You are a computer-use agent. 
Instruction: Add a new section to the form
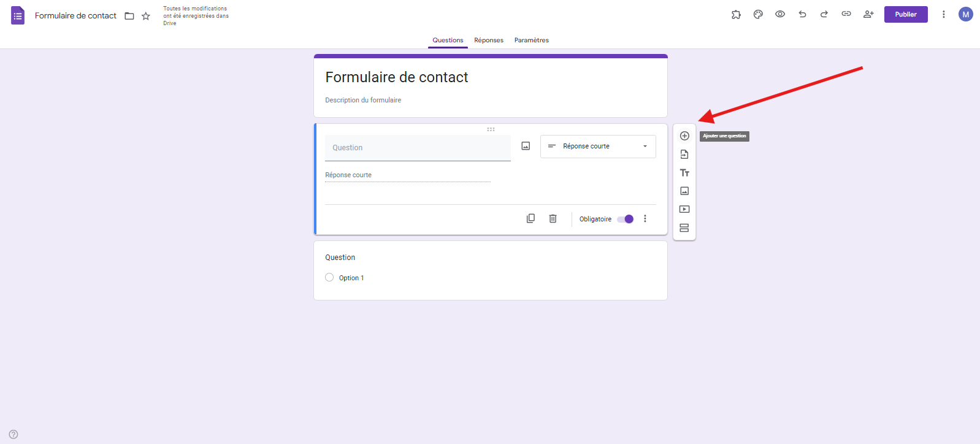(684, 228)
